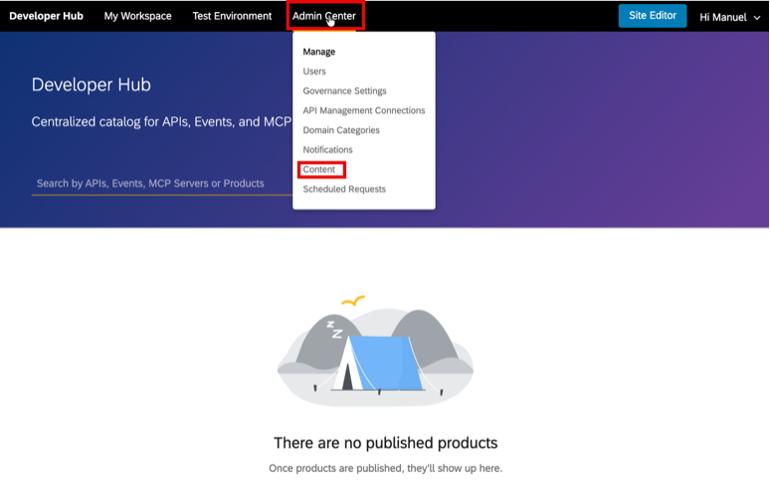Go to Test Environment tab
The height and width of the screenshot is (495, 770).
[232, 16]
